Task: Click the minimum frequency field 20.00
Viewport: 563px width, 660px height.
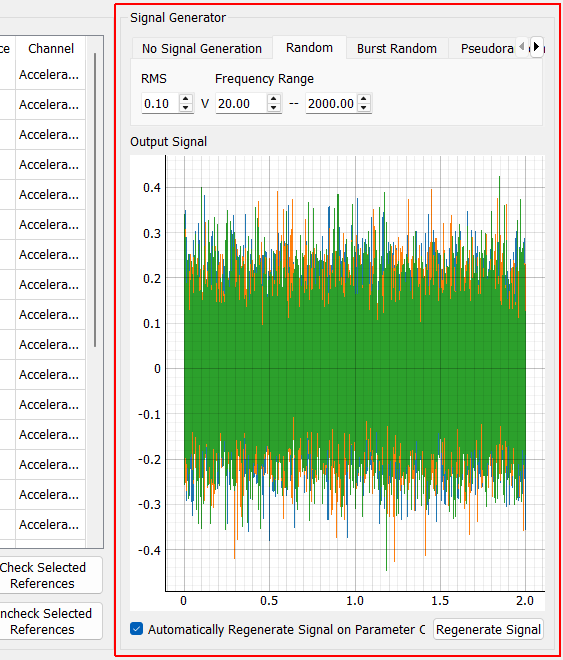Action: click(x=241, y=103)
